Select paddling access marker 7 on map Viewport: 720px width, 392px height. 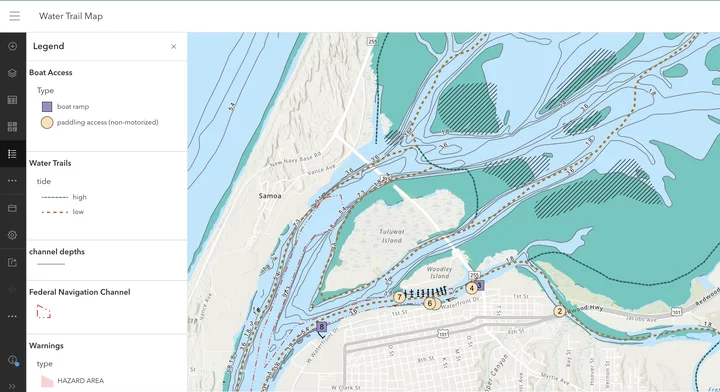pos(399,297)
